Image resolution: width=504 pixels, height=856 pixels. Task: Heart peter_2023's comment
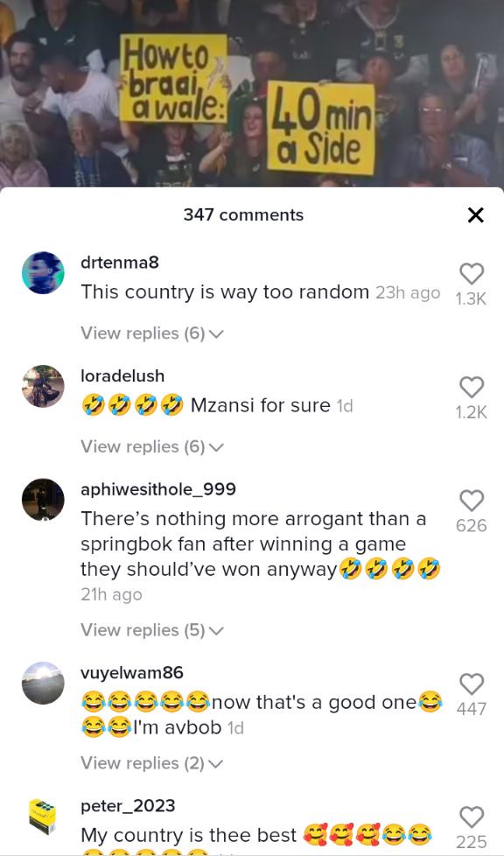coord(472,817)
